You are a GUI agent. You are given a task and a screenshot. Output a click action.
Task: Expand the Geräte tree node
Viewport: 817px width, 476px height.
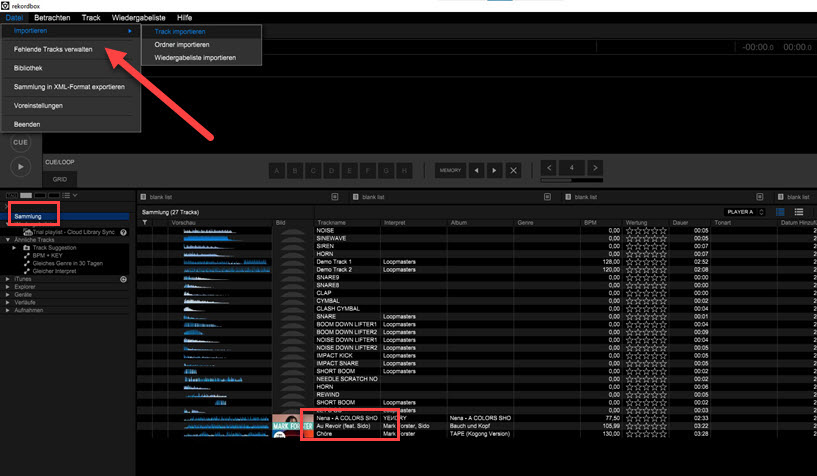tap(8, 295)
